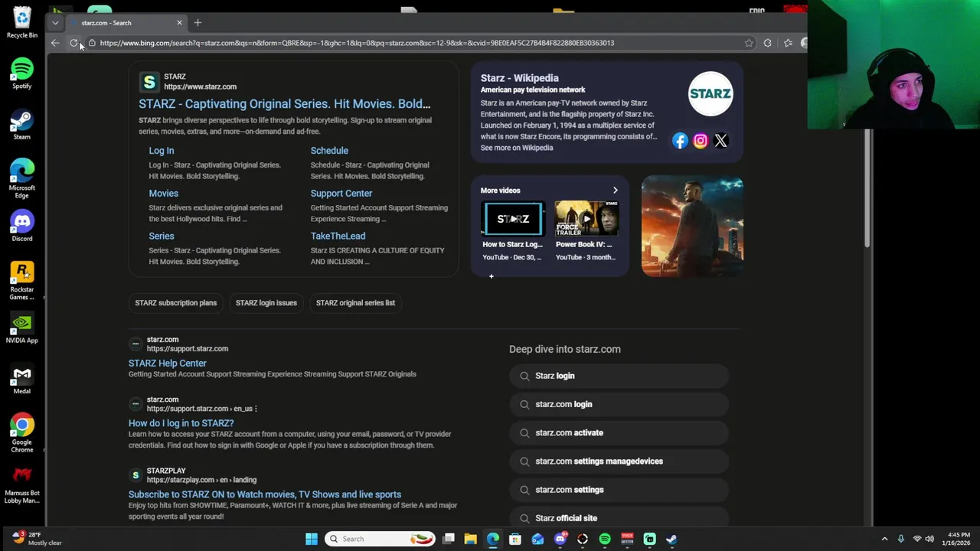
Task: Expand More videos with the arrow
Action: (x=615, y=191)
